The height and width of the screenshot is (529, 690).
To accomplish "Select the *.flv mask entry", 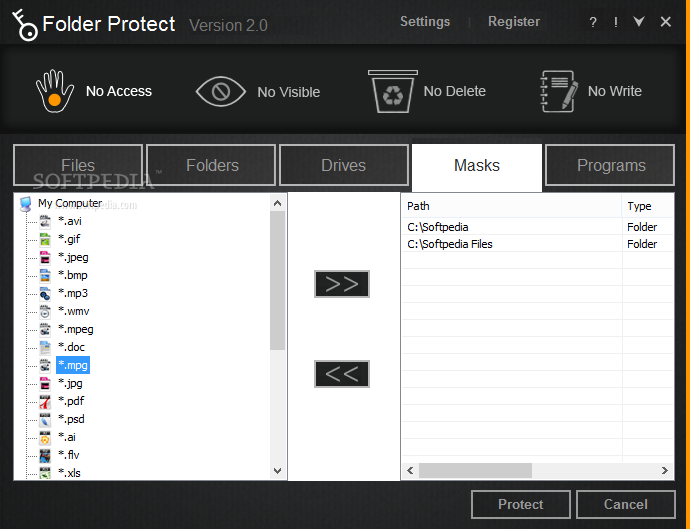I will pos(69,455).
